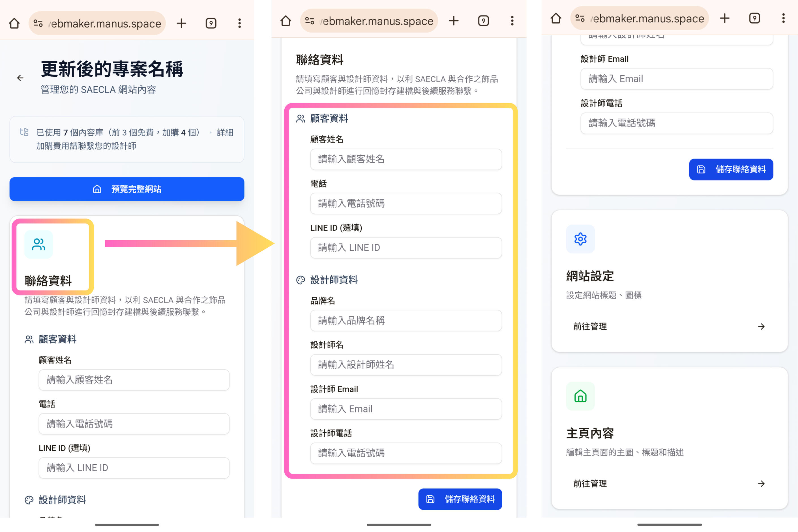Click the green home icon for 主頁內容
This screenshot has height=532, width=798.
[x=580, y=396]
